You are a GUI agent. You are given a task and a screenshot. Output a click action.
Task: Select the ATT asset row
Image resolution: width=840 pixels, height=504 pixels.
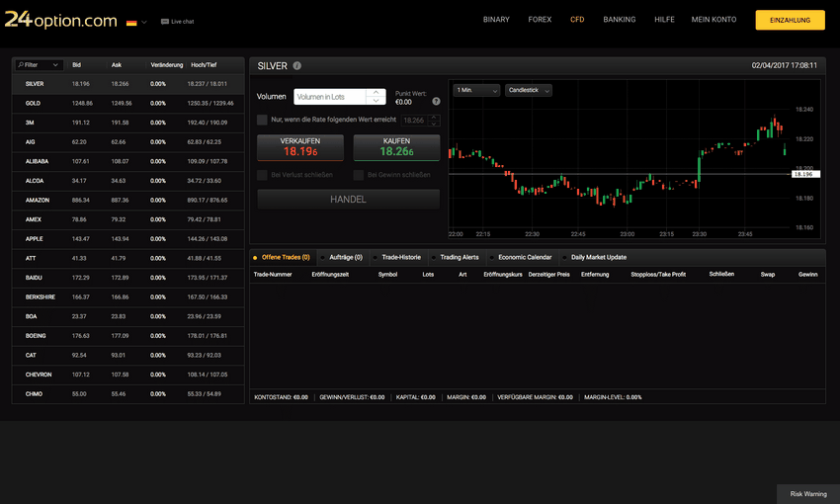click(x=128, y=258)
